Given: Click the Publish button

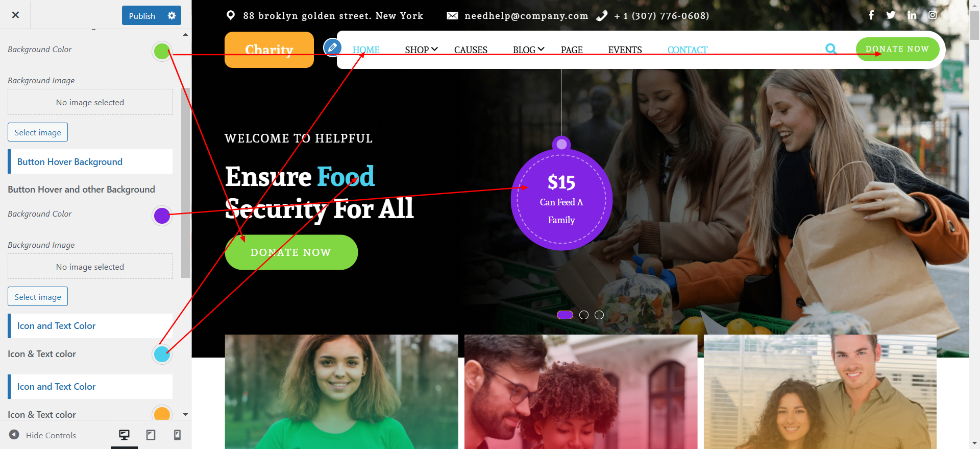Looking at the screenshot, I should (142, 16).
